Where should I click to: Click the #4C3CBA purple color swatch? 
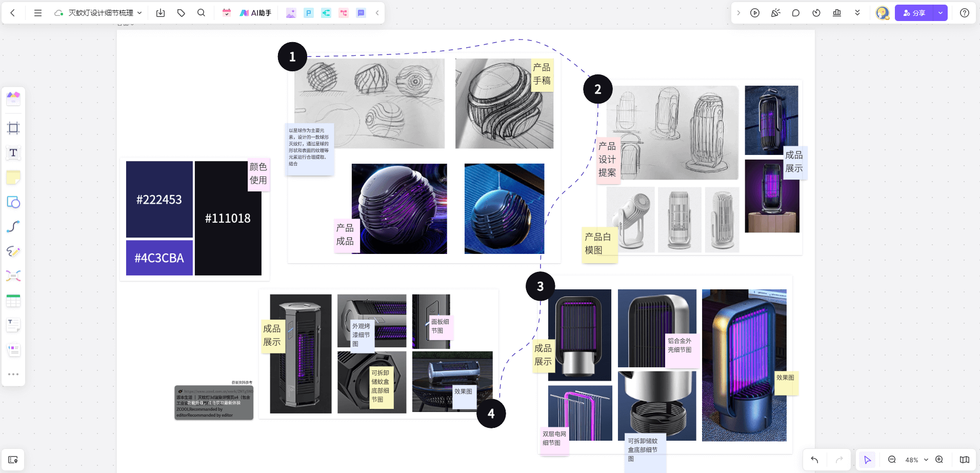click(159, 258)
